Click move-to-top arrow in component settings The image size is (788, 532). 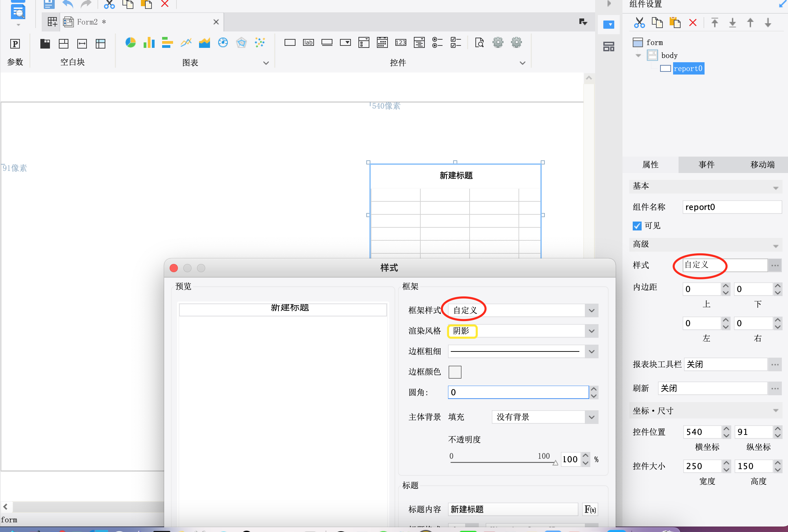(714, 23)
